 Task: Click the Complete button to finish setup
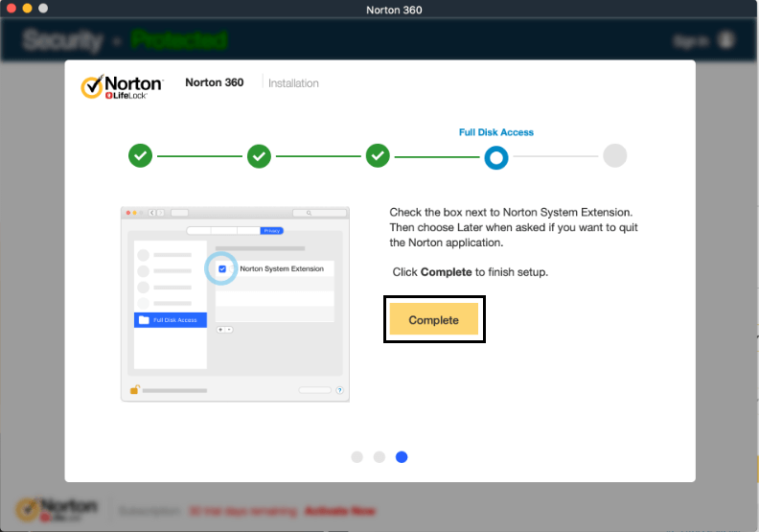433,319
